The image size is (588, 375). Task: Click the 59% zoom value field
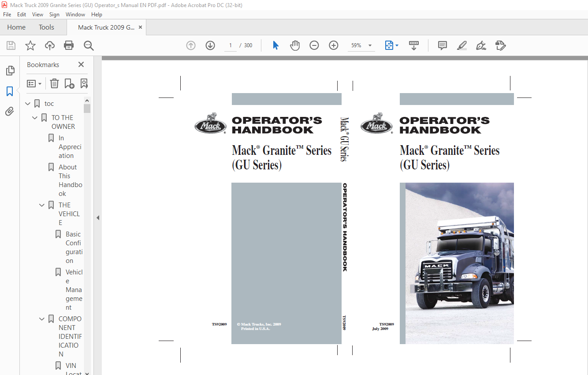pyautogui.click(x=356, y=45)
